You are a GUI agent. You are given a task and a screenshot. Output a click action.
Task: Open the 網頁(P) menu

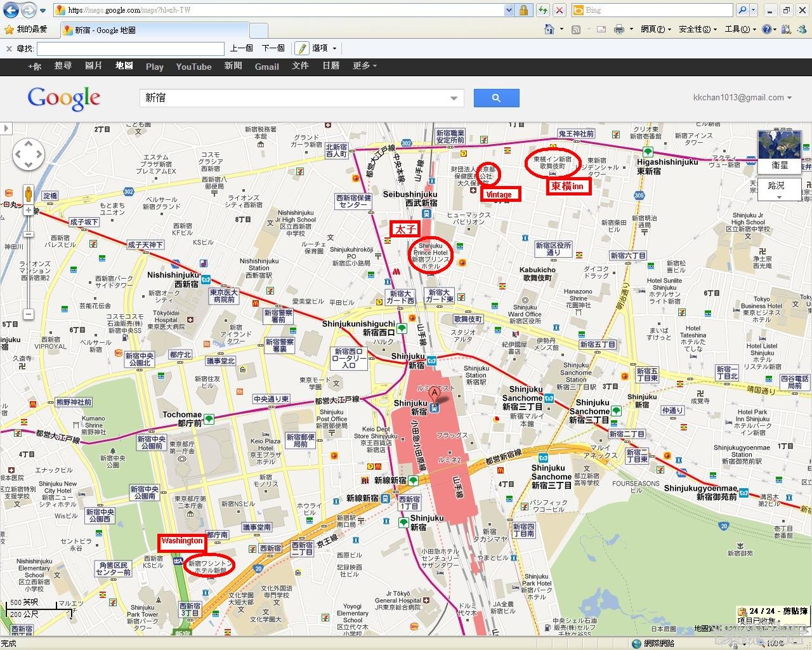pyautogui.click(x=656, y=29)
